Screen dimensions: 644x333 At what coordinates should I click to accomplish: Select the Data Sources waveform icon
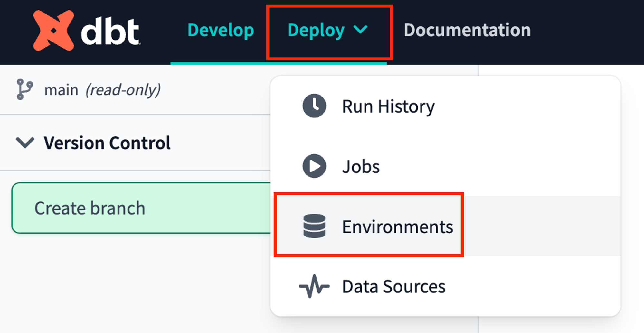(314, 286)
